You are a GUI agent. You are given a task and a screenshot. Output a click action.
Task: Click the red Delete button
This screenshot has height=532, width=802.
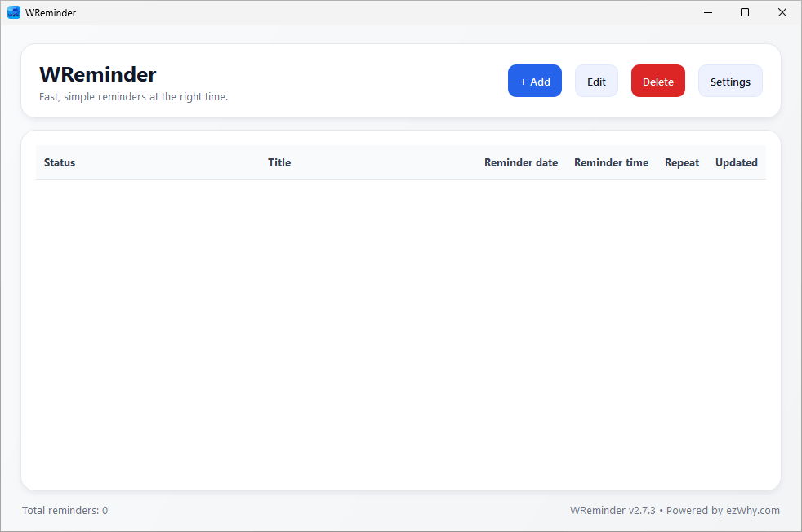click(657, 81)
